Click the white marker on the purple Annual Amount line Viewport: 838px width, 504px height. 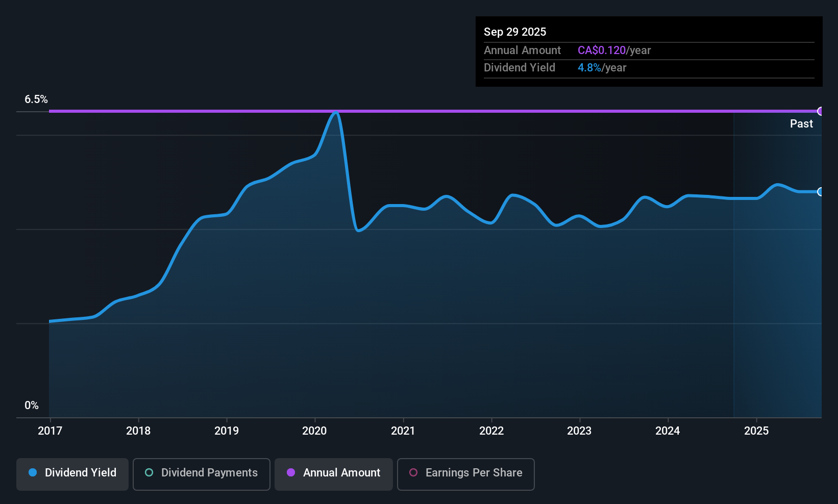pyautogui.click(x=820, y=111)
